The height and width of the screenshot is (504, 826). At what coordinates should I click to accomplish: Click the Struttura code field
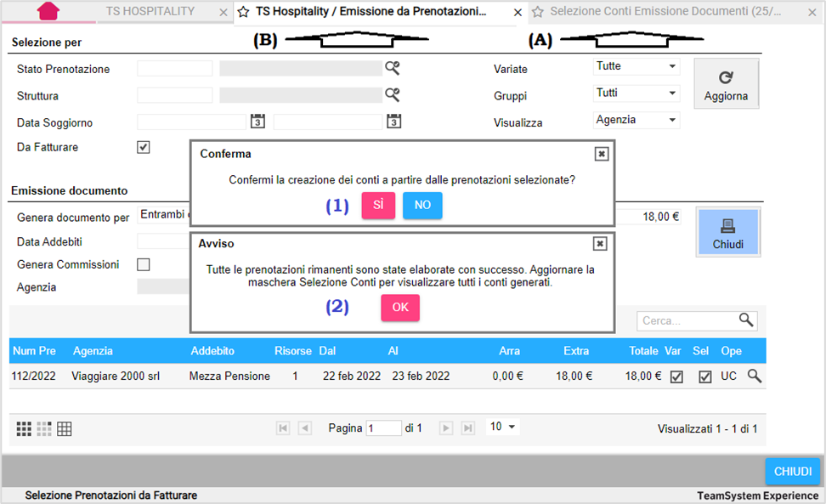(175, 95)
